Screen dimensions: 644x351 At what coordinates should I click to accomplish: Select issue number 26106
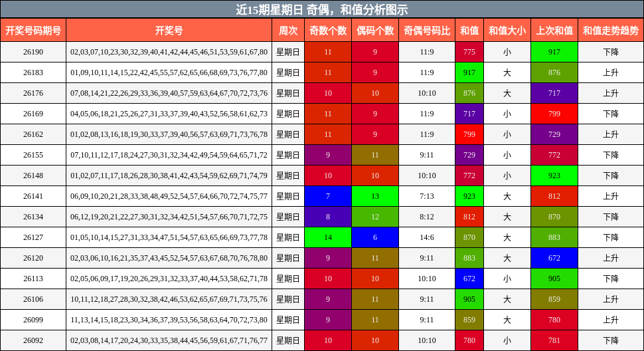point(33,298)
